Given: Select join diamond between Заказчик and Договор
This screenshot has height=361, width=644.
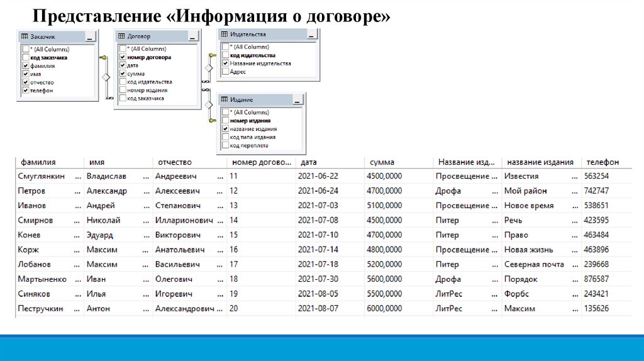Looking at the screenshot, I should [x=106, y=77].
